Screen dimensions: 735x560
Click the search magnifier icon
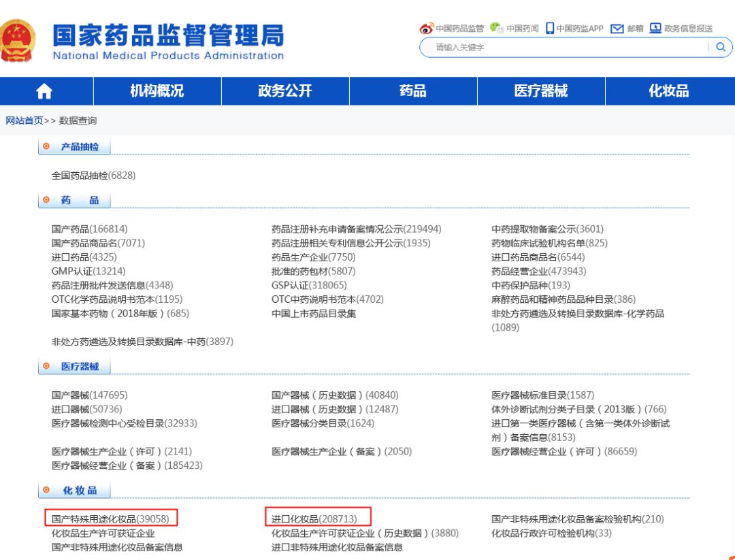pos(720,47)
